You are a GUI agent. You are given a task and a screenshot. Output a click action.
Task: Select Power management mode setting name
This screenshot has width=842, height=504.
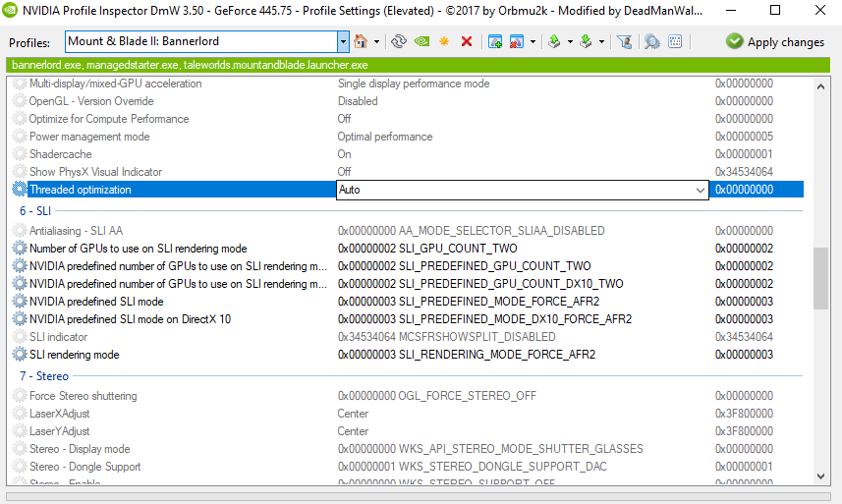tap(89, 137)
